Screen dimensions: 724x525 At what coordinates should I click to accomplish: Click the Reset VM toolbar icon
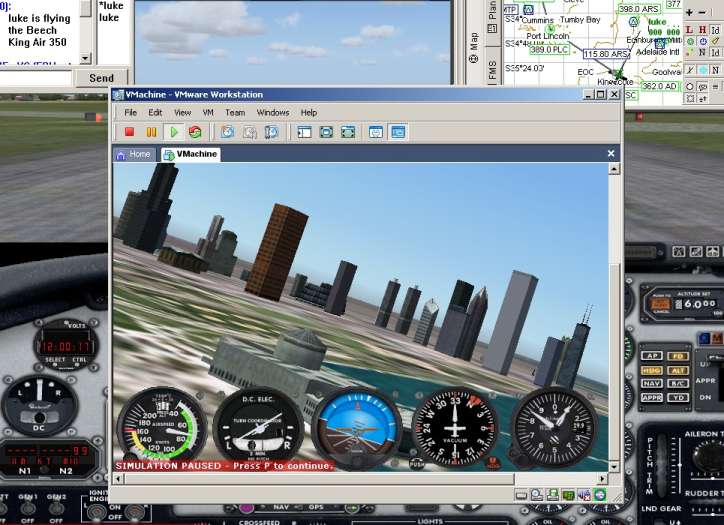pyautogui.click(x=195, y=132)
